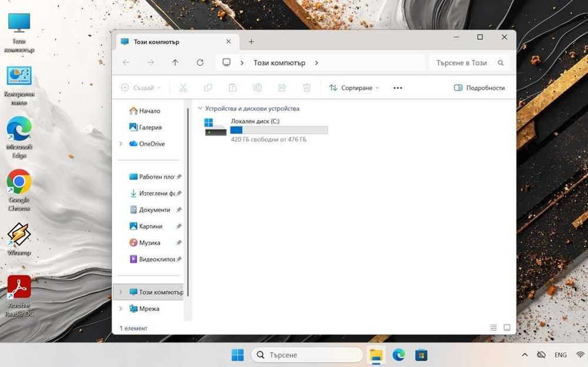
Task: Click the Rename toolbar icon
Action: (x=258, y=88)
